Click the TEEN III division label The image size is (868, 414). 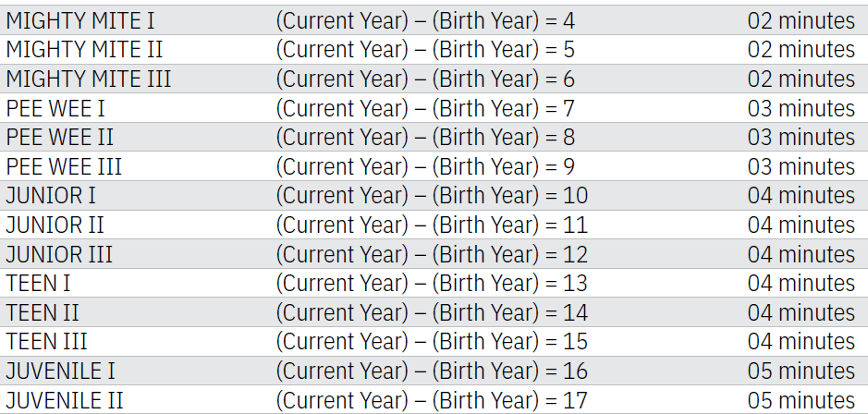point(46,342)
